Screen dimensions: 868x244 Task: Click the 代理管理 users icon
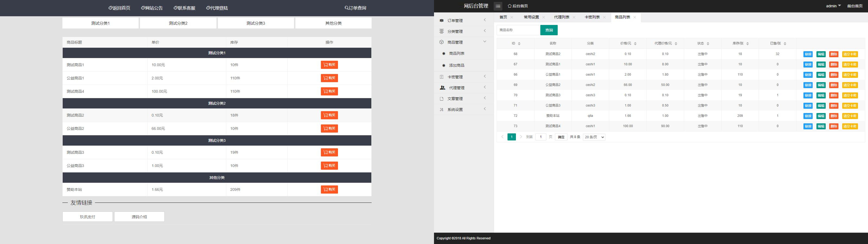442,88
